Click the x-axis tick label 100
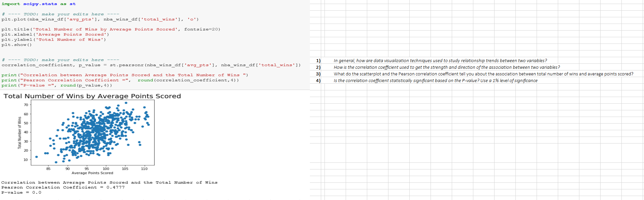Image resolution: width=644 pixels, height=200 pixels. (106, 169)
